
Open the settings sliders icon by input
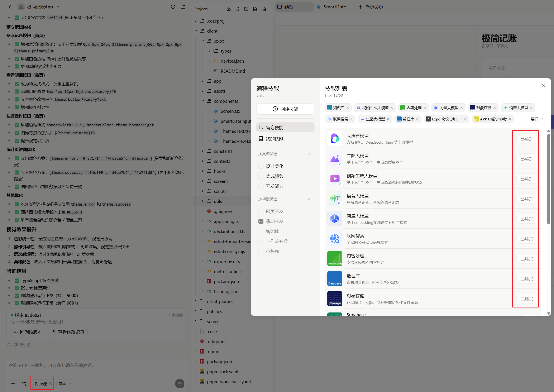pyautogui.click(x=24, y=384)
